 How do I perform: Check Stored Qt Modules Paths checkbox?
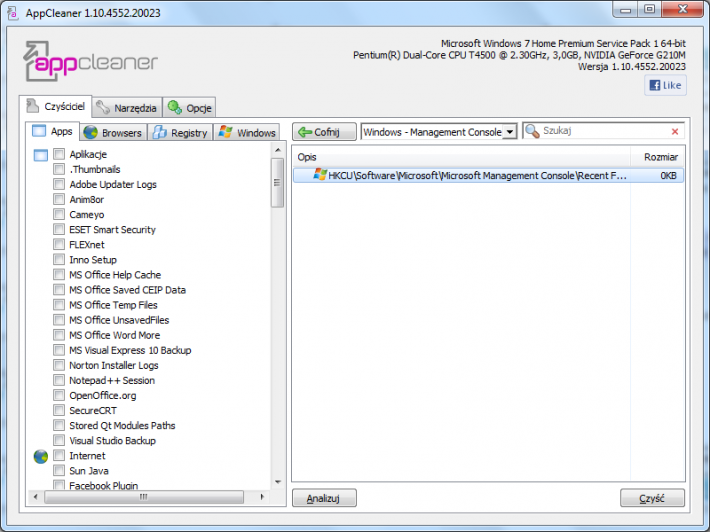[x=59, y=425]
